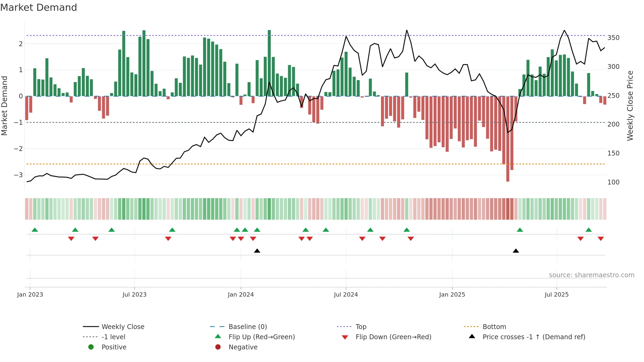Click the −3 demand tick label

(x=18, y=175)
